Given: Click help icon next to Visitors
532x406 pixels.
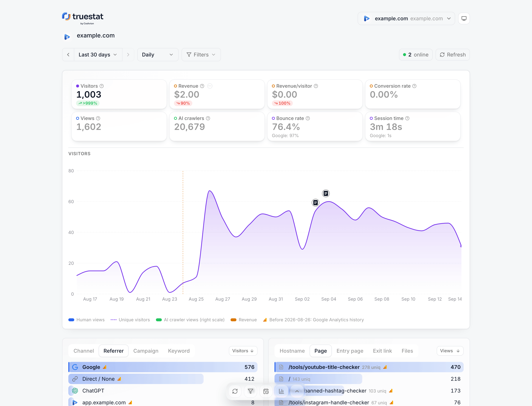Looking at the screenshot, I should (102, 86).
